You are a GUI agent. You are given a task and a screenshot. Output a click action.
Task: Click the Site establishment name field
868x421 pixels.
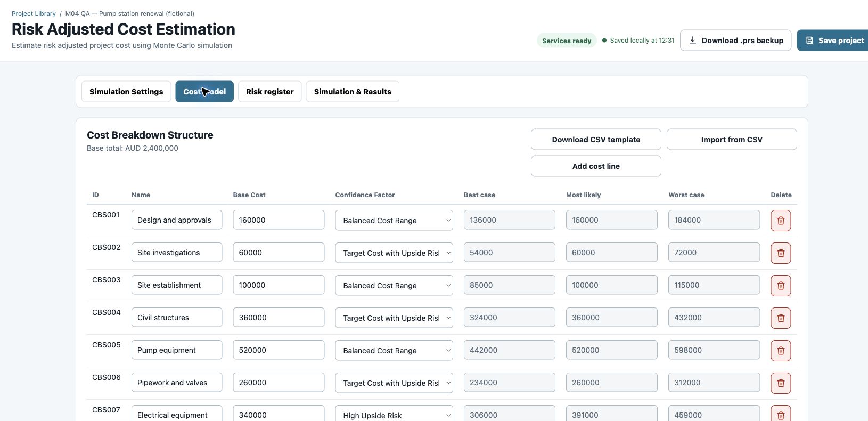click(x=177, y=285)
